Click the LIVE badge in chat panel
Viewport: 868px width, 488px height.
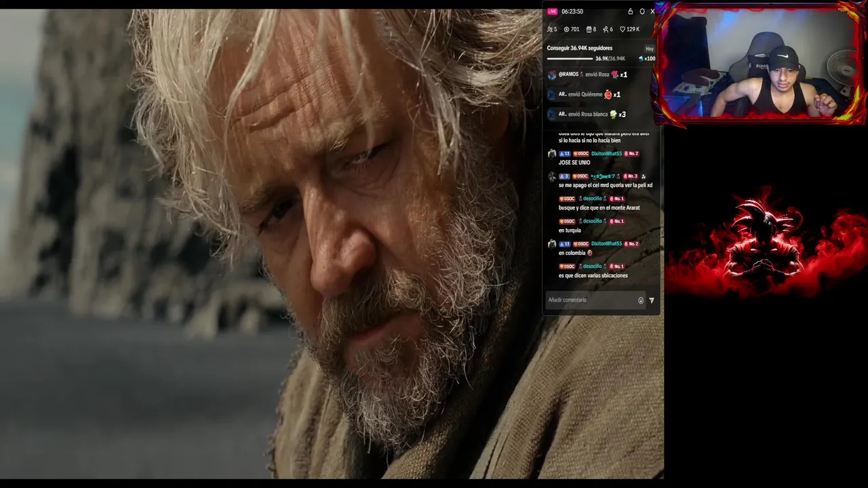552,12
